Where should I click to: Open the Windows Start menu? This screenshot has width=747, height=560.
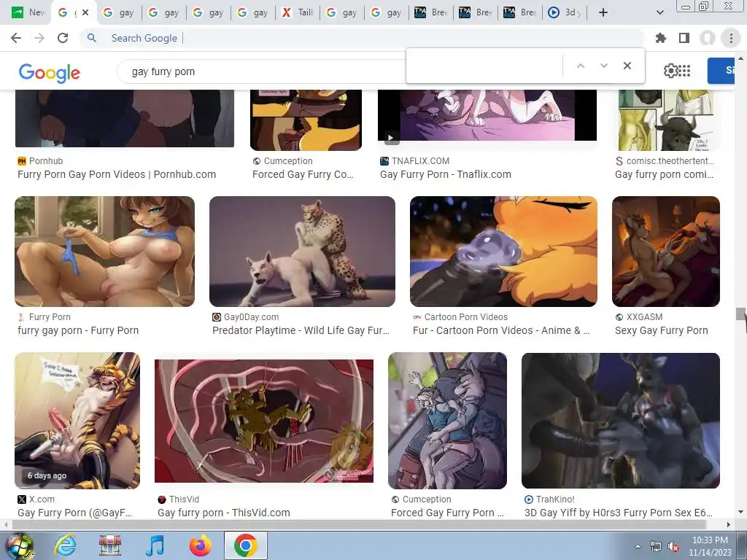pos(18,546)
